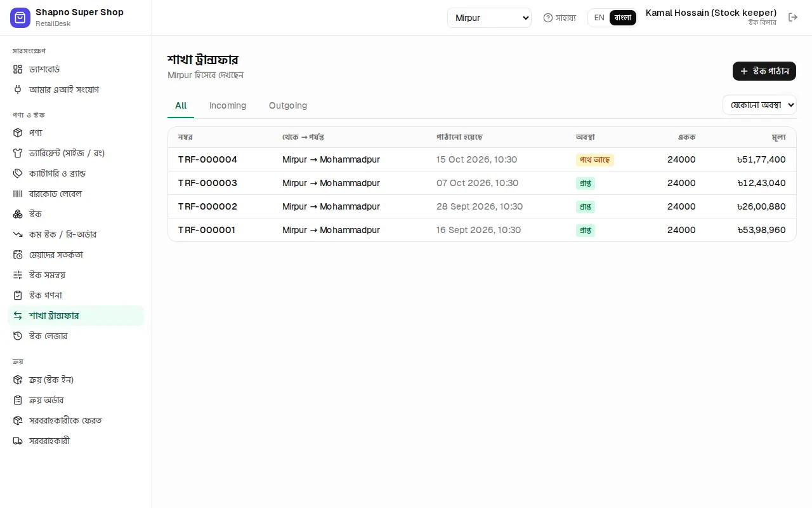Select the TRF-000003 transfer number
812x508 pixels.
click(x=207, y=183)
